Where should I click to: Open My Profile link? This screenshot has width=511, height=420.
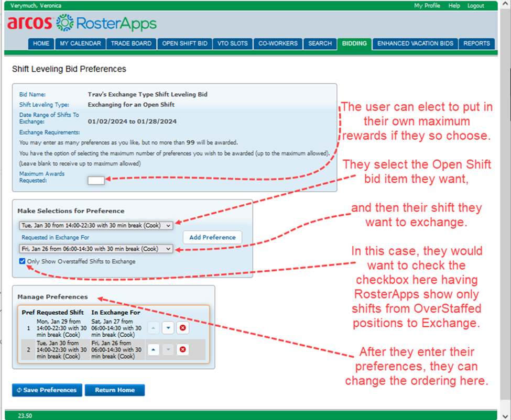click(427, 6)
